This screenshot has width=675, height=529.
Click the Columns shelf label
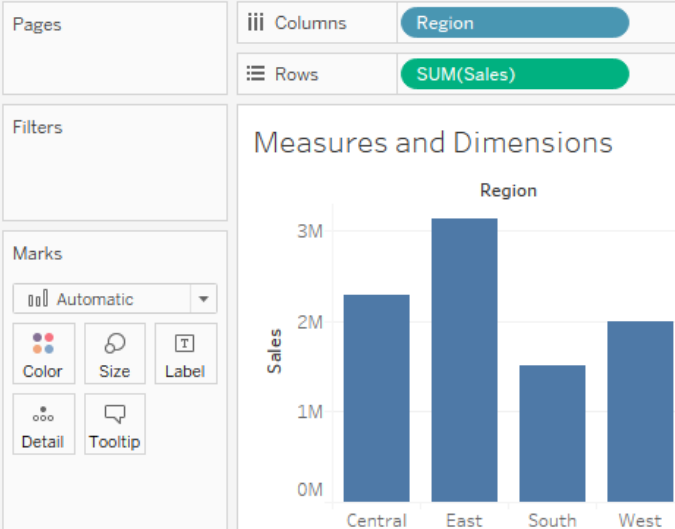tap(310, 23)
